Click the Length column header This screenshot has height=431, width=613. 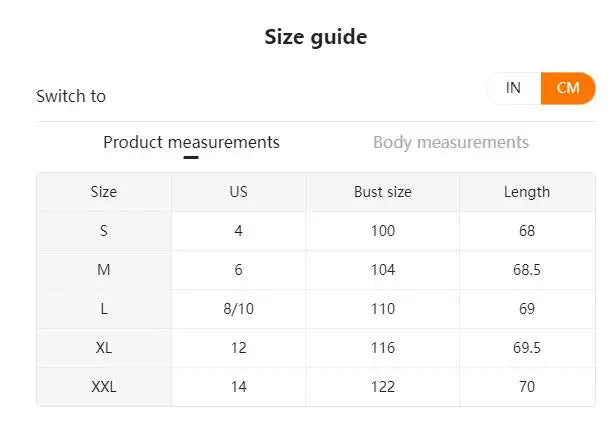click(526, 192)
